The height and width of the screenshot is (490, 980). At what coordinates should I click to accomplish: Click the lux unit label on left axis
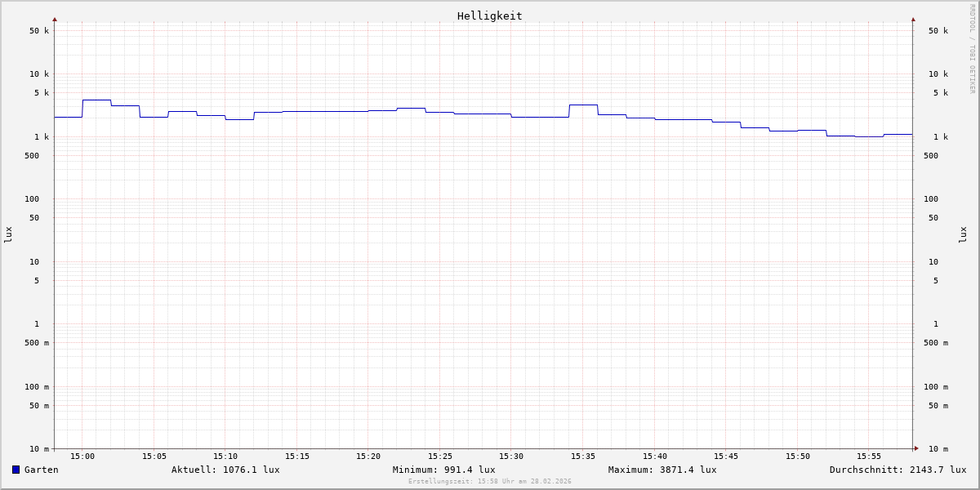click(x=8, y=235)
